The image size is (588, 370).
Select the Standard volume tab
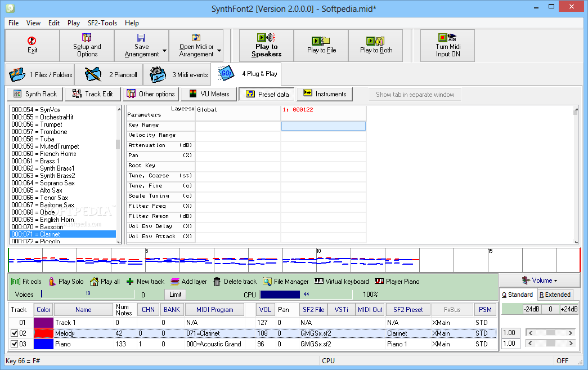518,295
